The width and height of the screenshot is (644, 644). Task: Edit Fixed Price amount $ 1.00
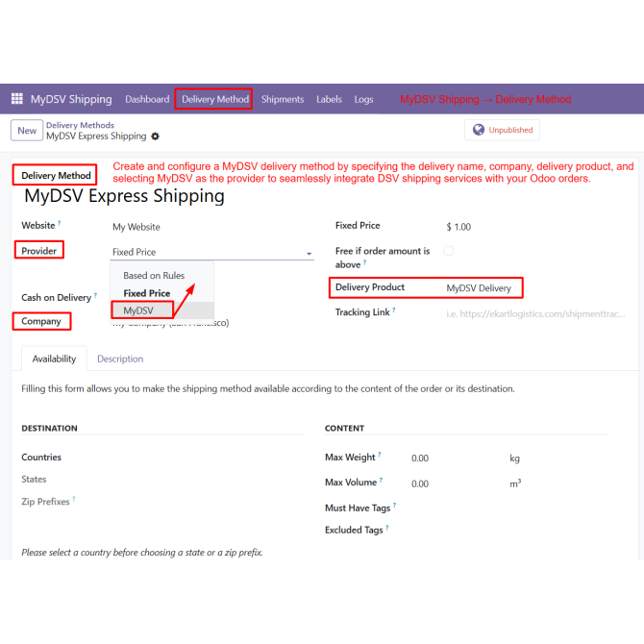click(x=458, y=227)
